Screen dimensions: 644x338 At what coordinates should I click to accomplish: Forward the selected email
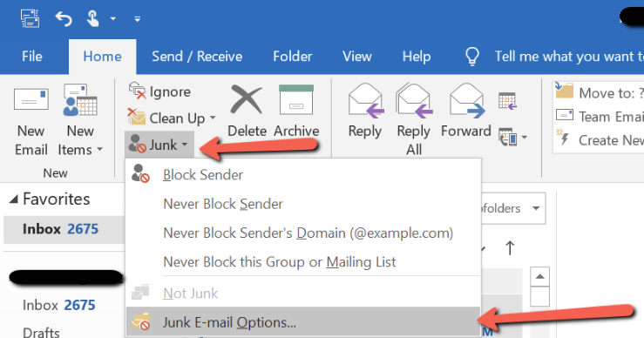pos(466,112)
